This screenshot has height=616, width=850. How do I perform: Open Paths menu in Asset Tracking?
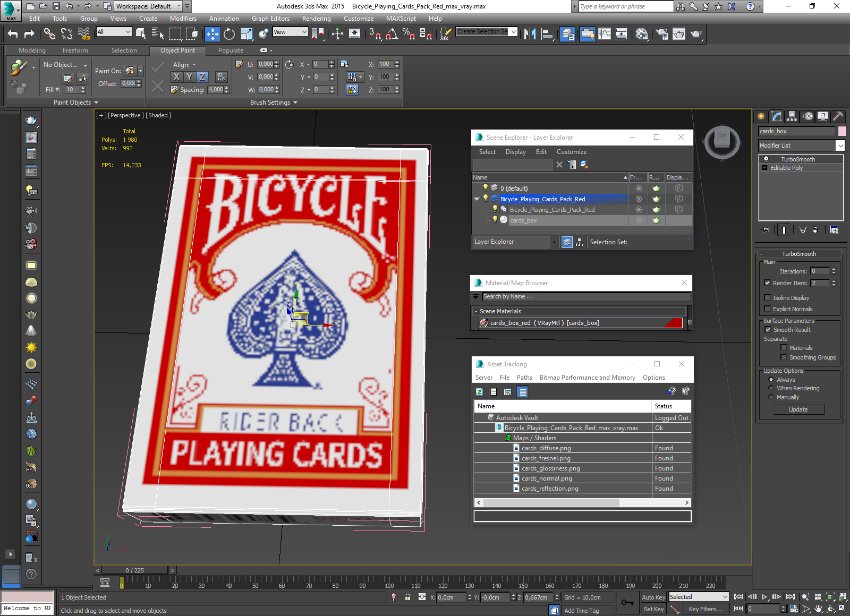[x=524, y=378]
